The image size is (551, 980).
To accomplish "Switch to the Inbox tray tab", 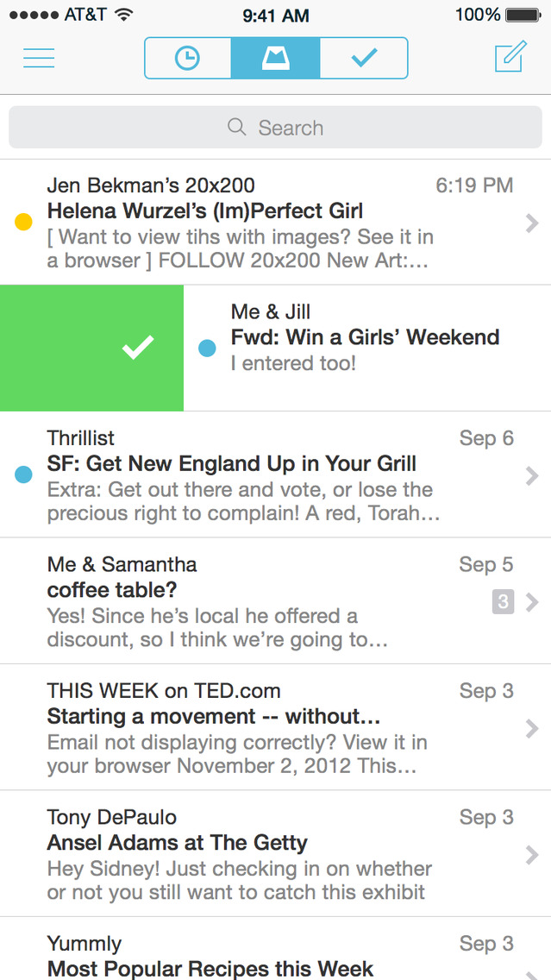I will (276, 59).
